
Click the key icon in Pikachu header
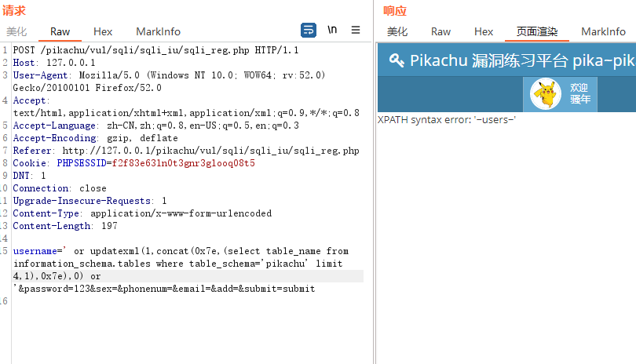coord(397,61)
